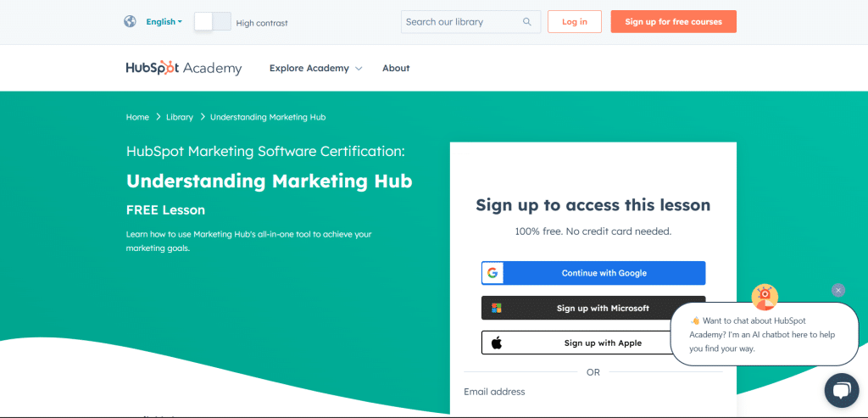The image size is (868, 418).
Task: Open the About menu item
Action: (396, 68)
